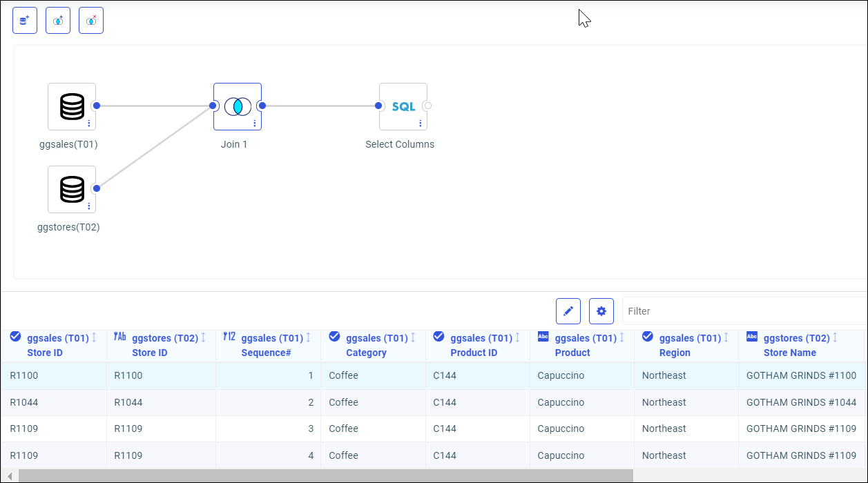Image resolution: width=868 pixels, height=483 pixels.
Task: Open the three-dot menu on the ggstores(T02) node
Action: point(89,206)
